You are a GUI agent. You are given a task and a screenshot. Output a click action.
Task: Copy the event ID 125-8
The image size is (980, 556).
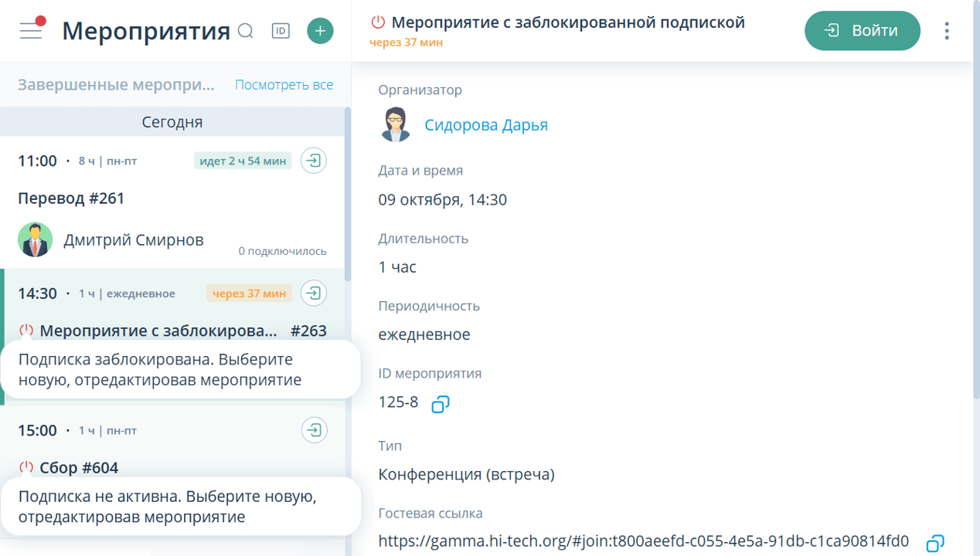440,403
